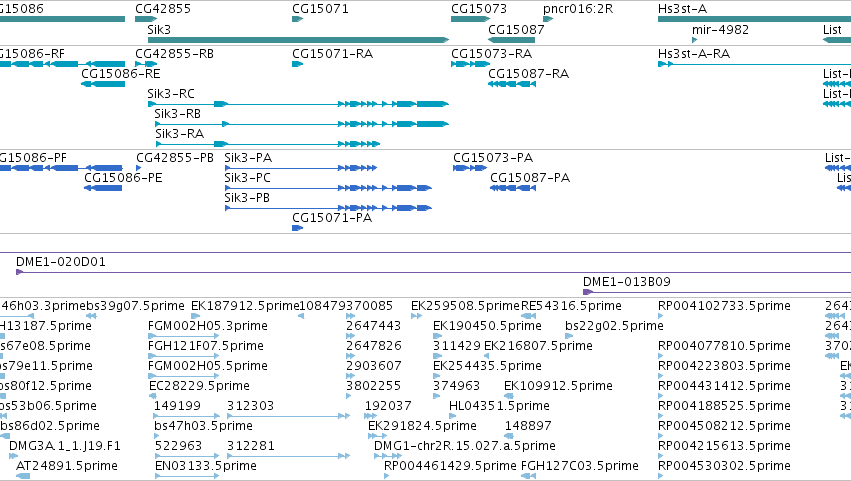
Task: Open the 2647443 EST feature
Action: coord(351,336)
